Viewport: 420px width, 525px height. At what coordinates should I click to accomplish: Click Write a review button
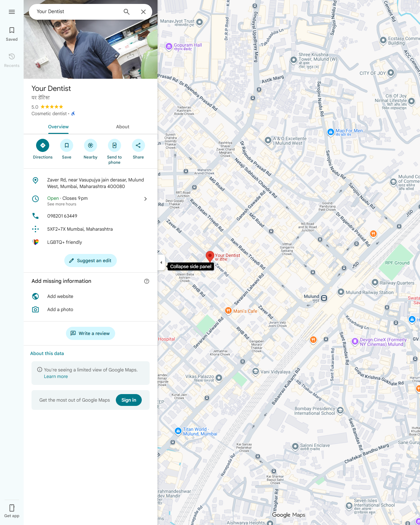pos(91,333)
